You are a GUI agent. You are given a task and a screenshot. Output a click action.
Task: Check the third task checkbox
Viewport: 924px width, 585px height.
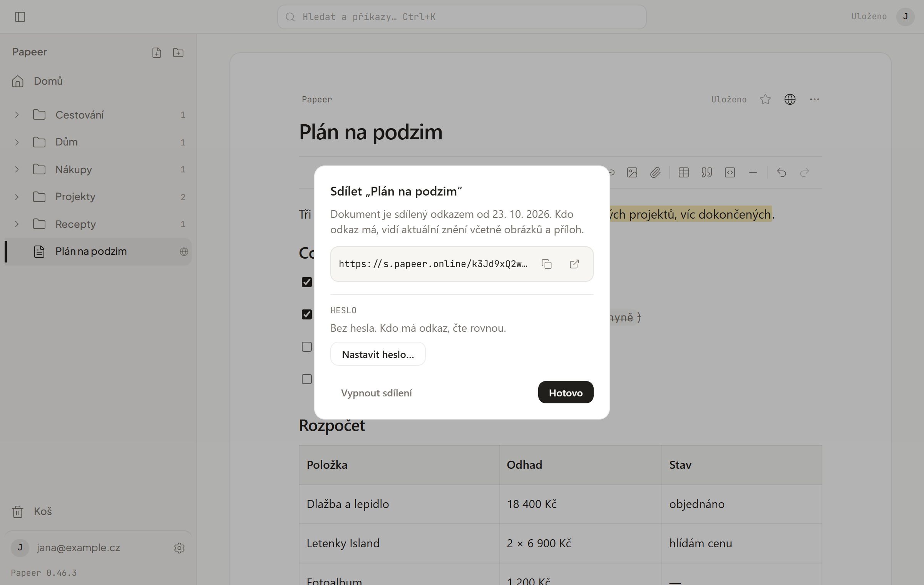coord(307,347)
